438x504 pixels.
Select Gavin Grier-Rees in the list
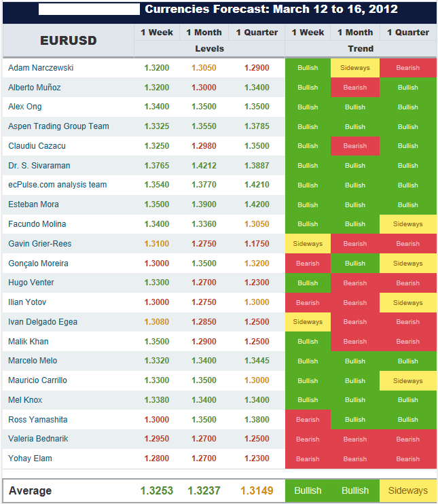(x=40, y=244)
